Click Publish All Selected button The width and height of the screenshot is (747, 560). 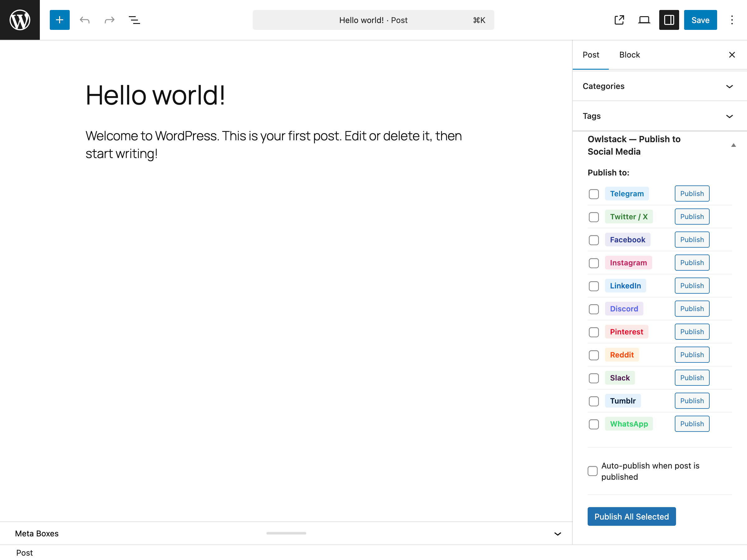(x=631, y=516)
